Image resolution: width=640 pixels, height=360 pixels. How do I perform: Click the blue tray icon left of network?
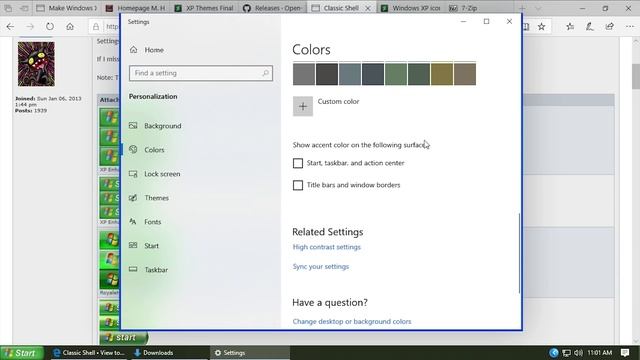[x=553, y=353]
